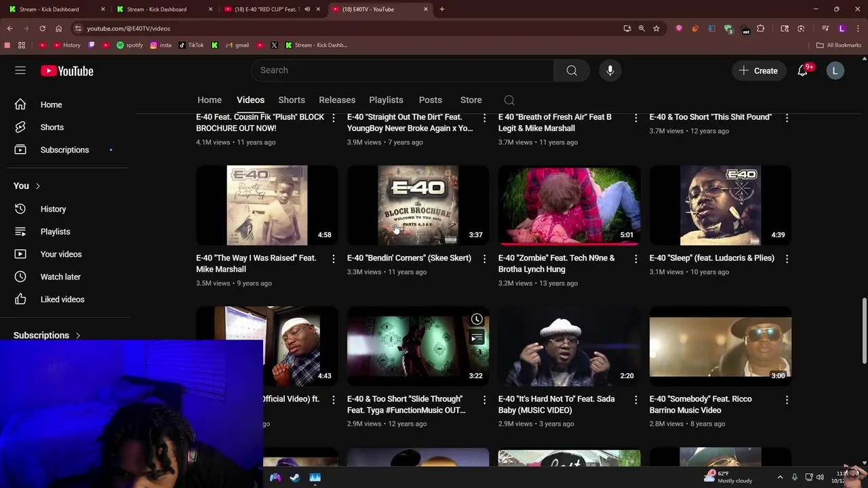Open Subscriptions in the sidebar
The width and height of the screenshot is (868, 488).
64,150
